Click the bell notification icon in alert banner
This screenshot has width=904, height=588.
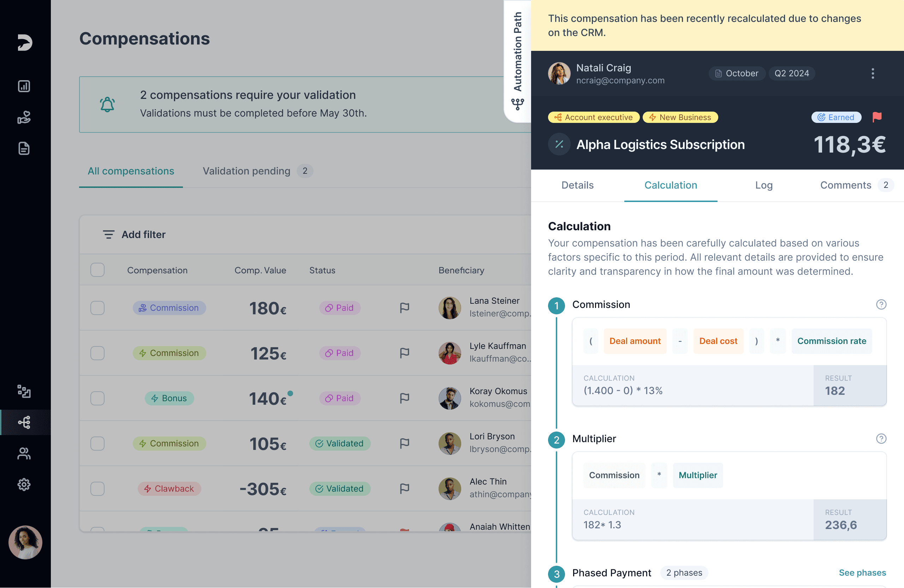tap(107, 103)
